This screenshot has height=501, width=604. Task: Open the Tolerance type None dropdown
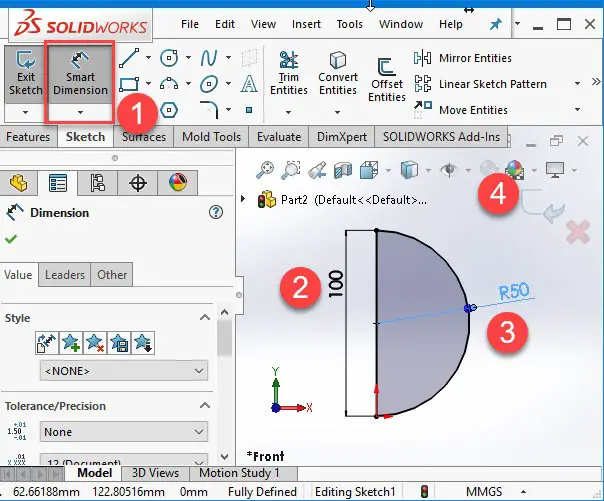point(124,432)
